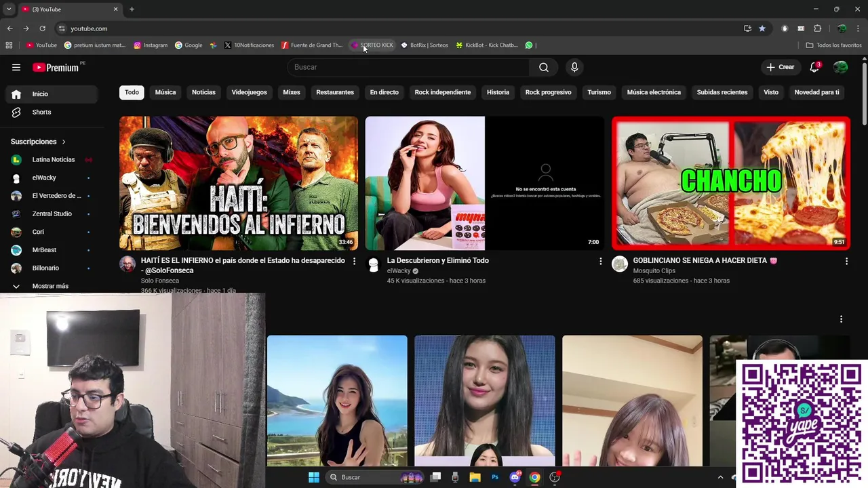This screenshot has width=868, height=488.
Task: Open three-dot menu of Haití video
Action: (354, 261)
